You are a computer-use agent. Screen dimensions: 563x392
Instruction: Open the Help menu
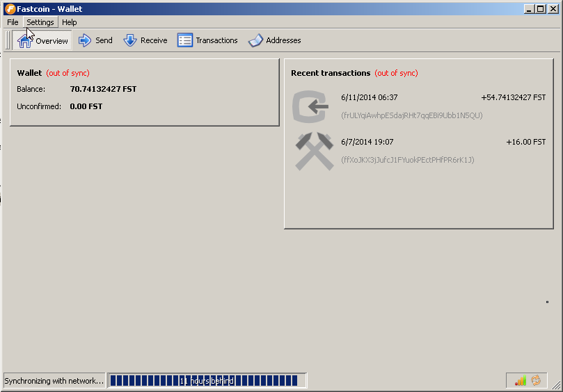coord(70,22)
